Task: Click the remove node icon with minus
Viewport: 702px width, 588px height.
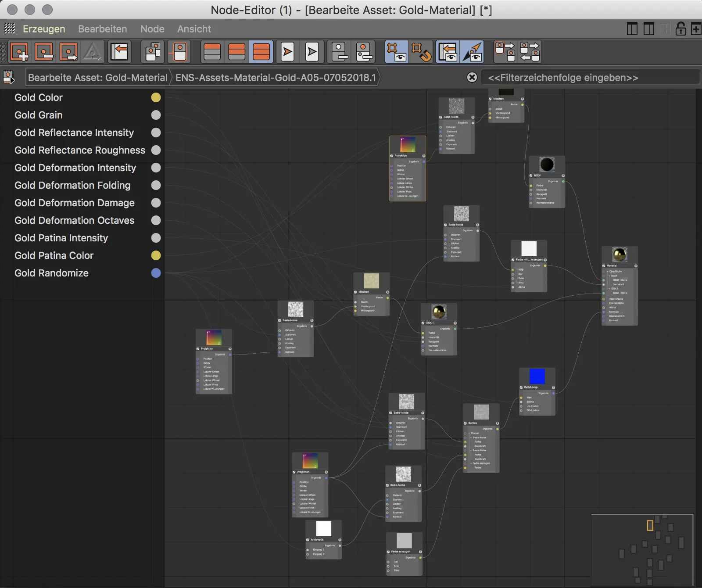Action: click(x=44, y=52)
